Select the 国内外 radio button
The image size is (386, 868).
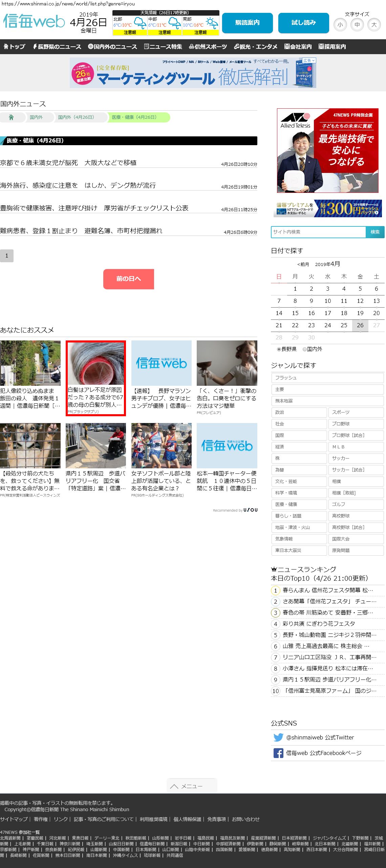305,349
